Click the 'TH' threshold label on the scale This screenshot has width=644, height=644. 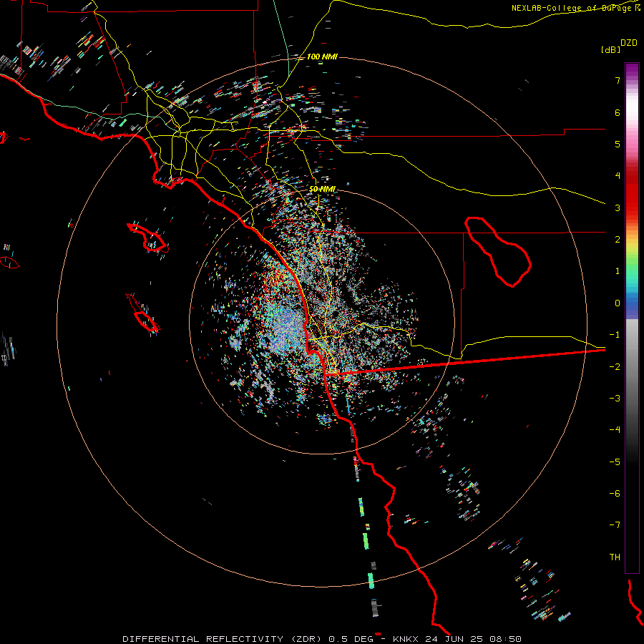pyautogui.click(x=615, y=557)
